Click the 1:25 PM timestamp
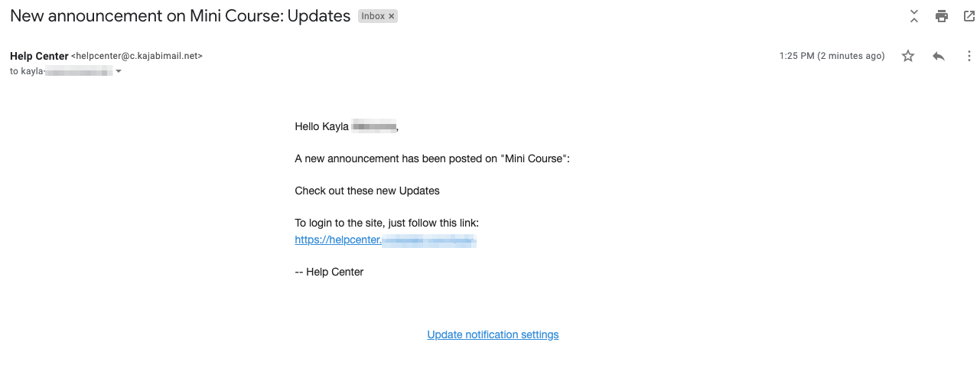 point(832,56)
